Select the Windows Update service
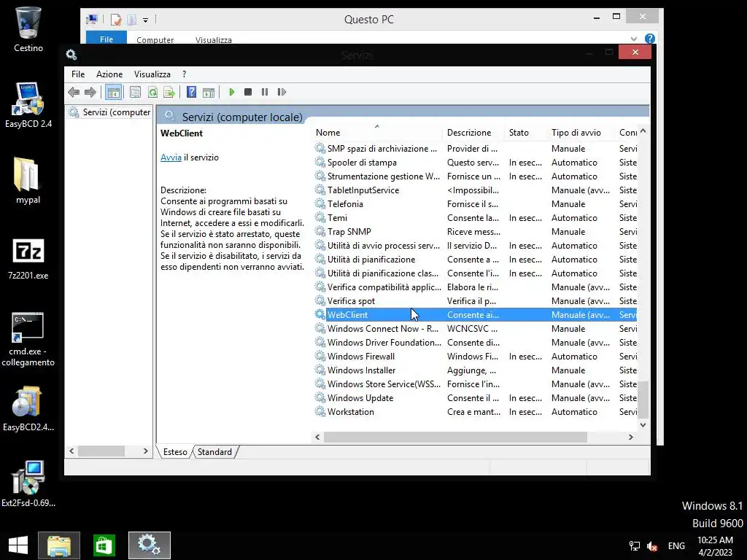 coord(475,398)
